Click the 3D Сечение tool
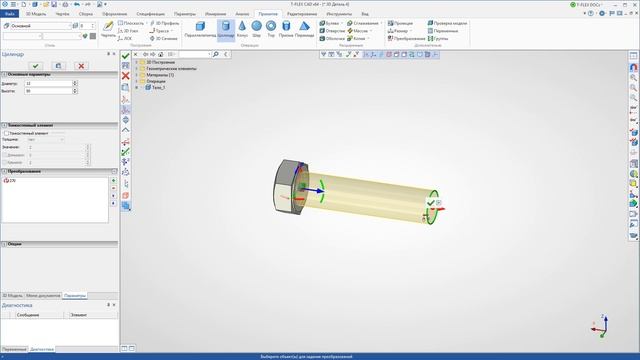The height and width of the screenshot is (360, 640). click(x=163, y=38)
